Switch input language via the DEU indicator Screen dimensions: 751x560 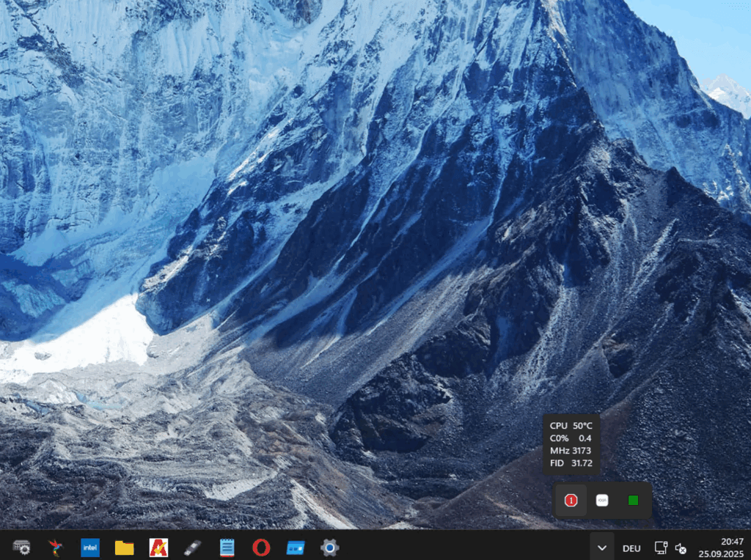(x=631, y=548)
